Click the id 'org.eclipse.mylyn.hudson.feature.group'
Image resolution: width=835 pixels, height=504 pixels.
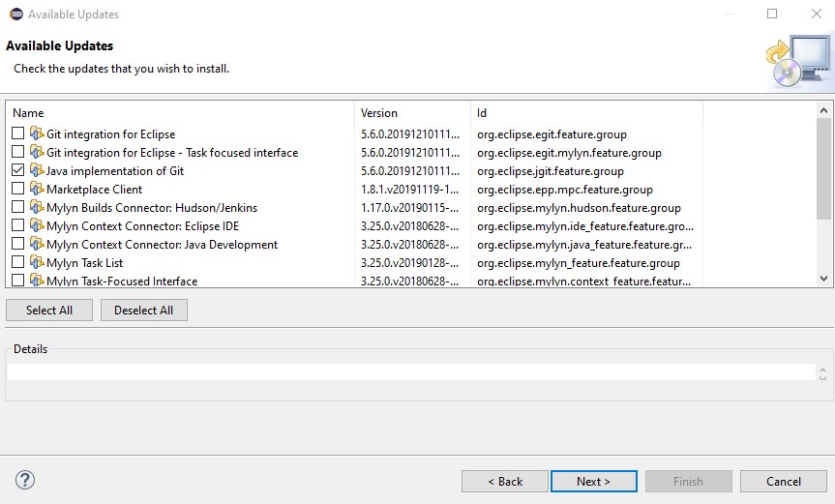(x=579, y=208)
